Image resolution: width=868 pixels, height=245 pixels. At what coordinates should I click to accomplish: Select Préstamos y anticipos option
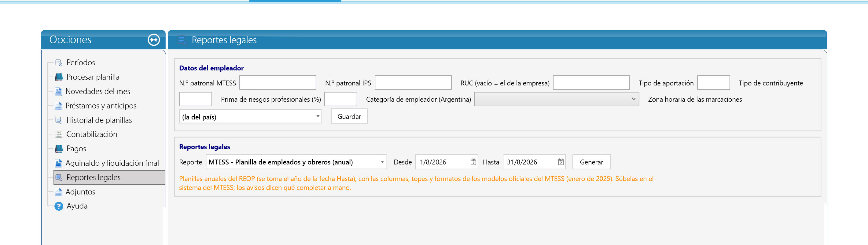click(x=101, y=106)
